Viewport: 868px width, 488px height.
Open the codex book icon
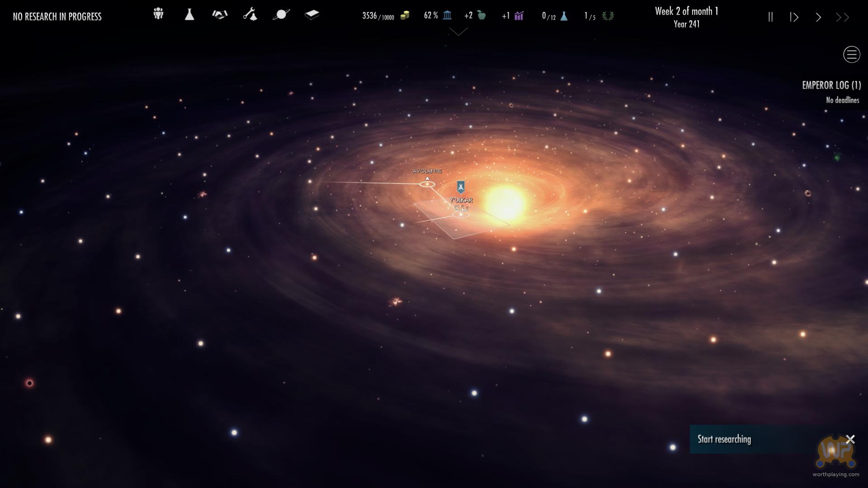coord(312,14)
